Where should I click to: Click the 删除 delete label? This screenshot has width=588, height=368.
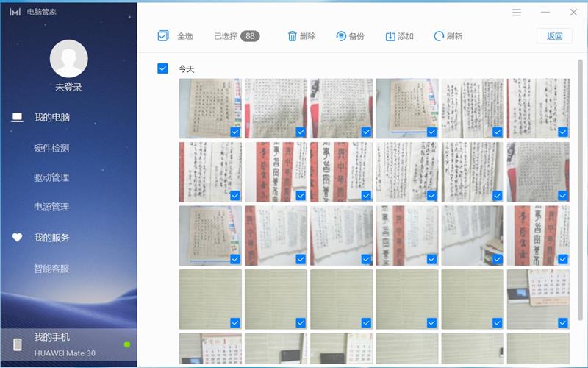(307, 36)
